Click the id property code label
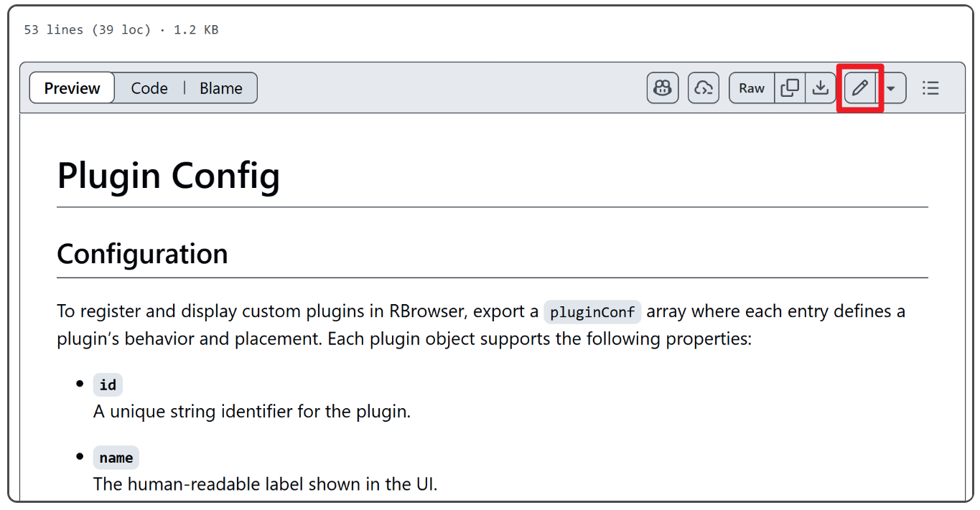 (x=108, y=385)
